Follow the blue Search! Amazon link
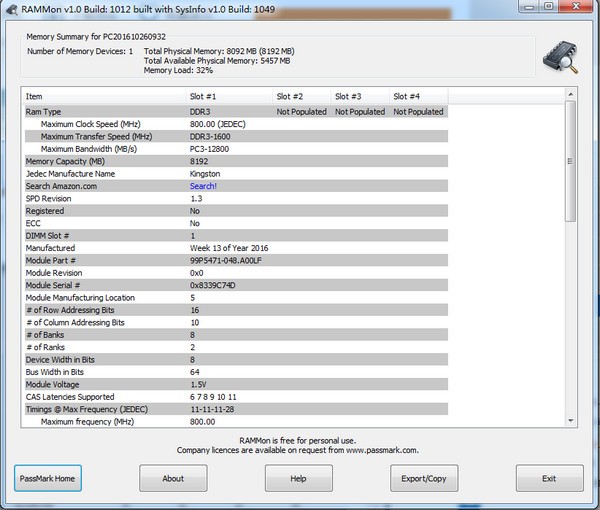Image resolution: width=600 pixels, height=510 pixels. point(203,186)
